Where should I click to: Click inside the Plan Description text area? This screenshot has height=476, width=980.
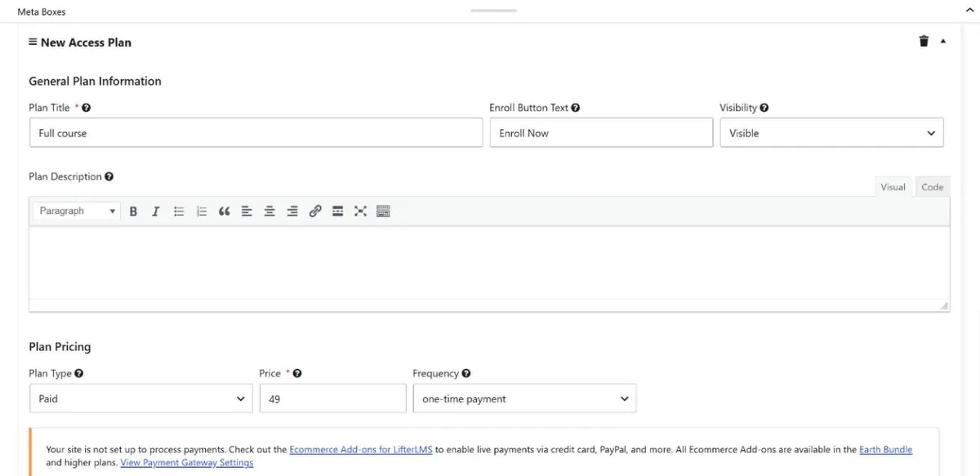[x=489, y=263]
